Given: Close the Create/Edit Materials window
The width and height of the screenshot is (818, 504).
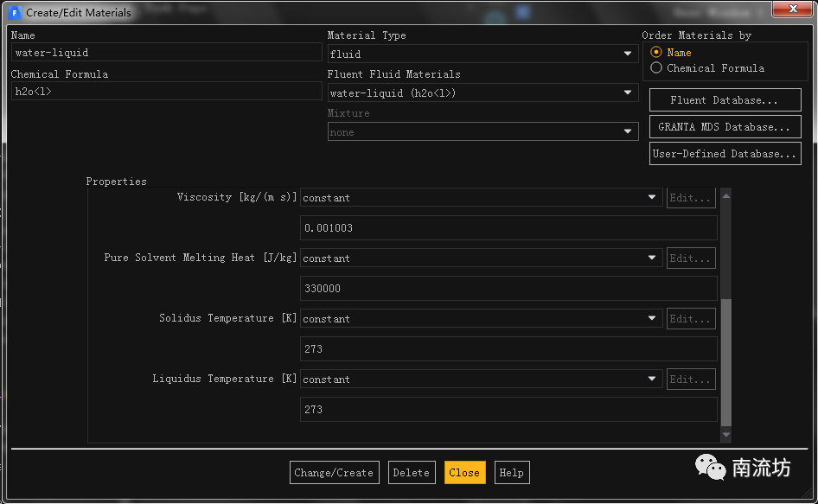Looking at the screenshot, I should coord(792,9).
